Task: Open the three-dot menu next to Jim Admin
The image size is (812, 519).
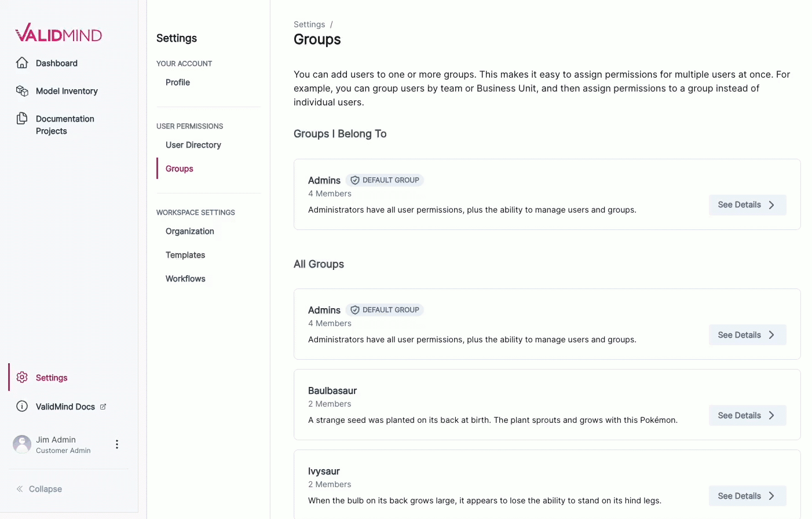Action: coord(116,444)
